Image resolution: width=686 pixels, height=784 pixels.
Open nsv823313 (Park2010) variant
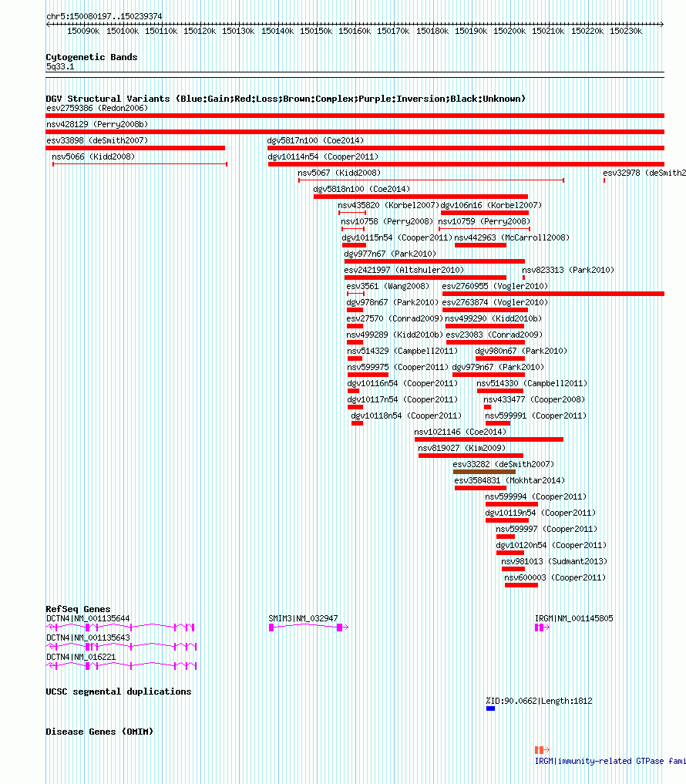point(568,270)
